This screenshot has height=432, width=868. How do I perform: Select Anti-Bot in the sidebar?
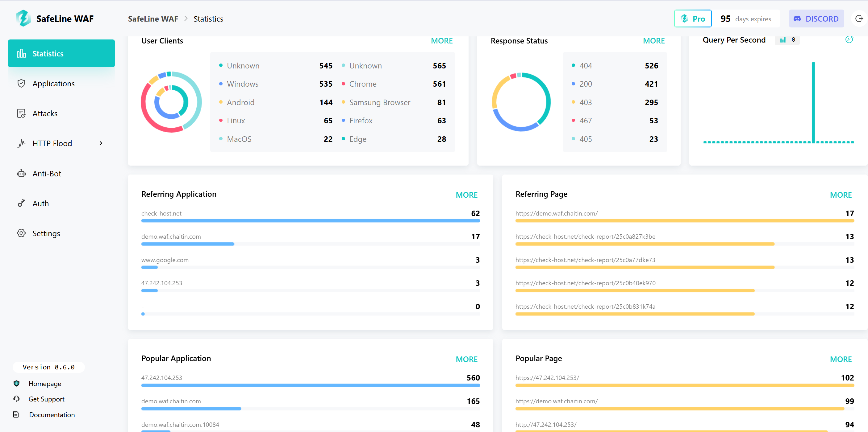click(61, 173)
